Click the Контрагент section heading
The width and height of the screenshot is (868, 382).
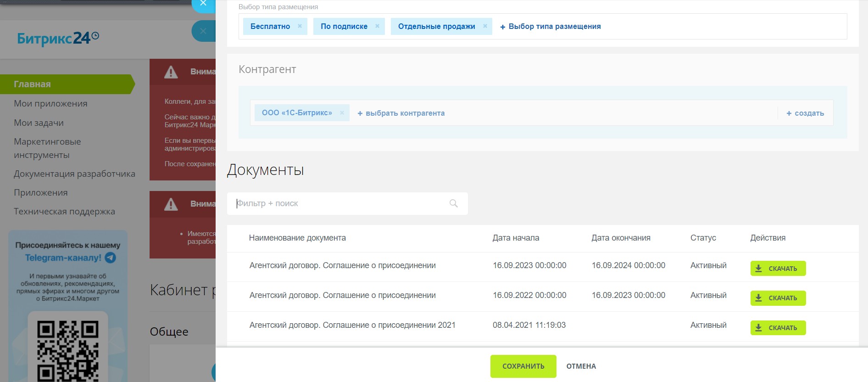[x=267, y=69]
